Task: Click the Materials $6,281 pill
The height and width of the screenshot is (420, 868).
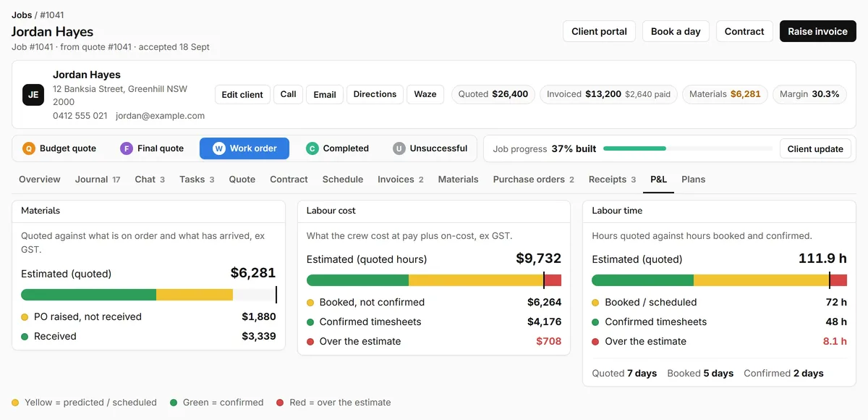Action: [x=725, y=94]
